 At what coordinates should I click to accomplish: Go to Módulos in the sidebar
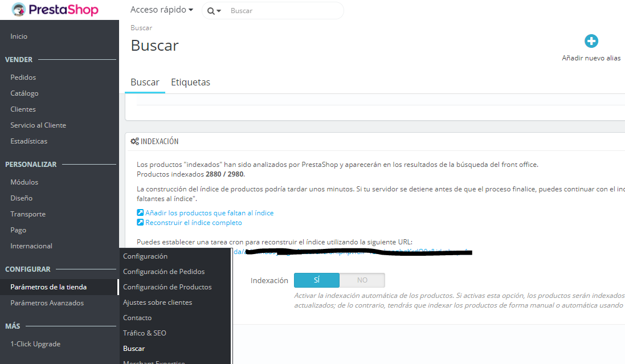click(24, 182)
